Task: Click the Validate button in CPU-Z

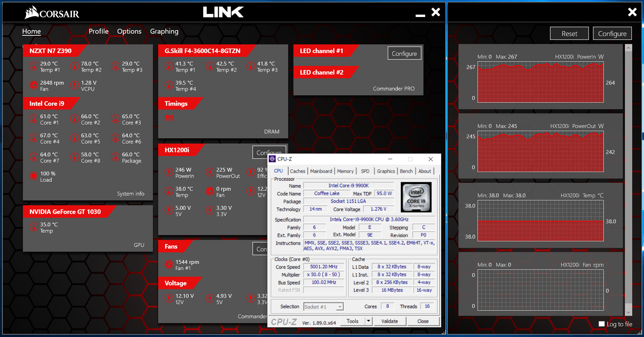Action: (389, 321)
